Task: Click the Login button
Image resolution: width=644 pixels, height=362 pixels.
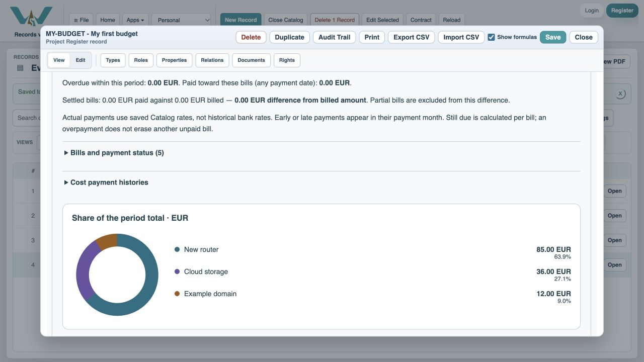Action: tap(592, 11)
